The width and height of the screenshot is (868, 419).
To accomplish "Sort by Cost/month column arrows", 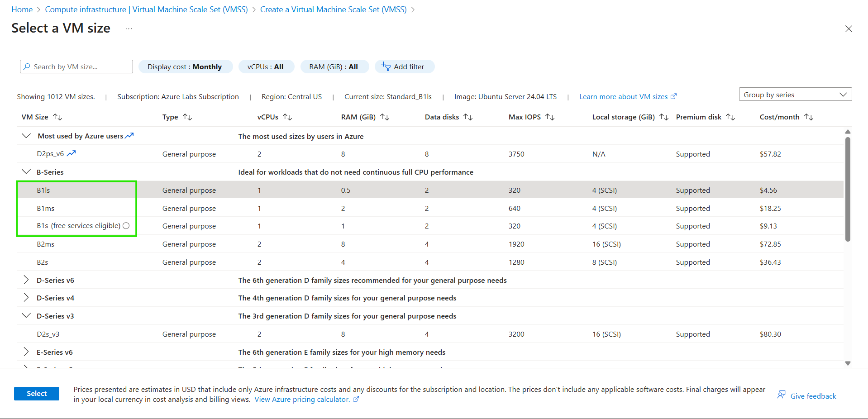I will tap(809, 117).
